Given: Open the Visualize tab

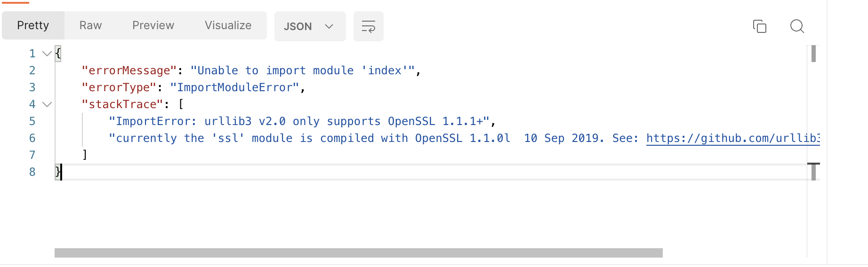Looking at the screenshot, I should (228, 25).
